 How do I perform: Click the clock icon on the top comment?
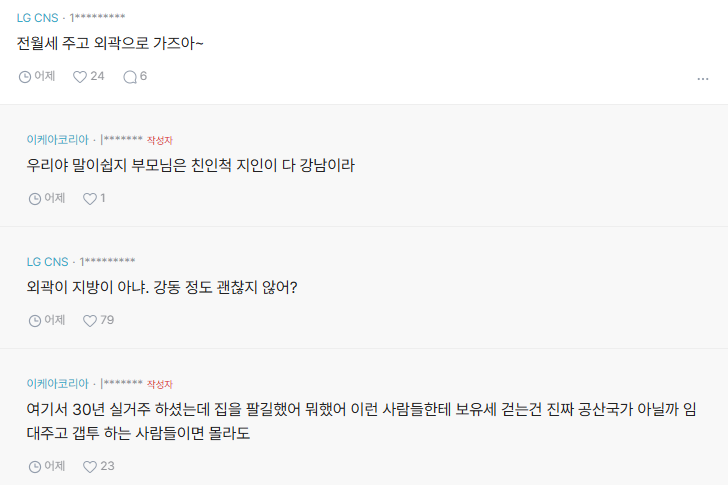coord(25,76)
